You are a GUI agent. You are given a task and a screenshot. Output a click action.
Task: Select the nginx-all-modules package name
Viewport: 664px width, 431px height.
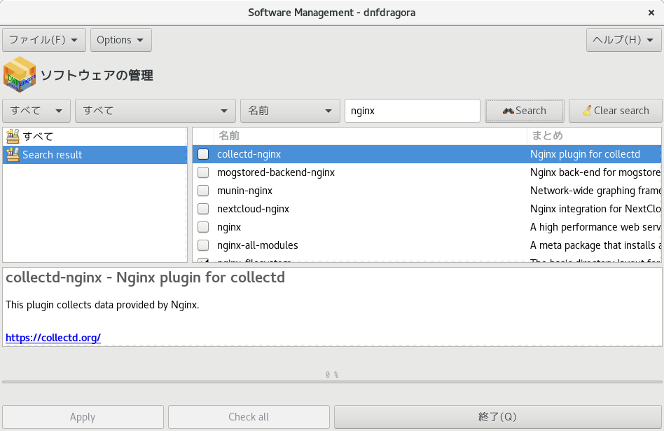(x=257, y=245)
